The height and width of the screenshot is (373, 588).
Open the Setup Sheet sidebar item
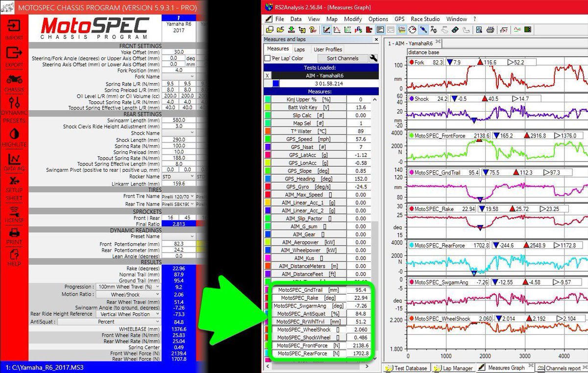tap(14, 188)
